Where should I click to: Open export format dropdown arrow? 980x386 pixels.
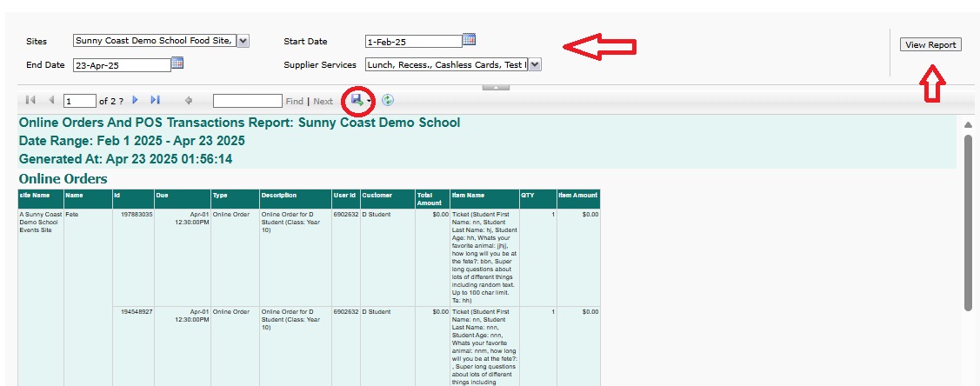coord(370,102)
